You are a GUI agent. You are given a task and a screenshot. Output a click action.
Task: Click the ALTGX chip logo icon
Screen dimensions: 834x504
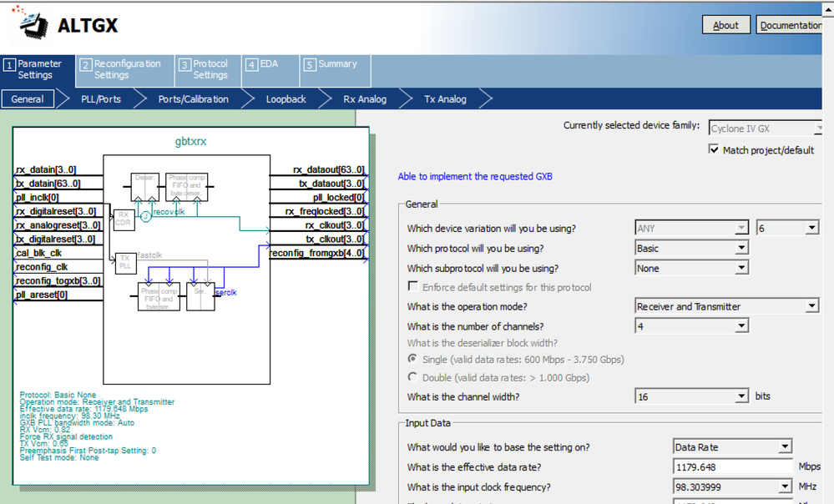[32, 23]
